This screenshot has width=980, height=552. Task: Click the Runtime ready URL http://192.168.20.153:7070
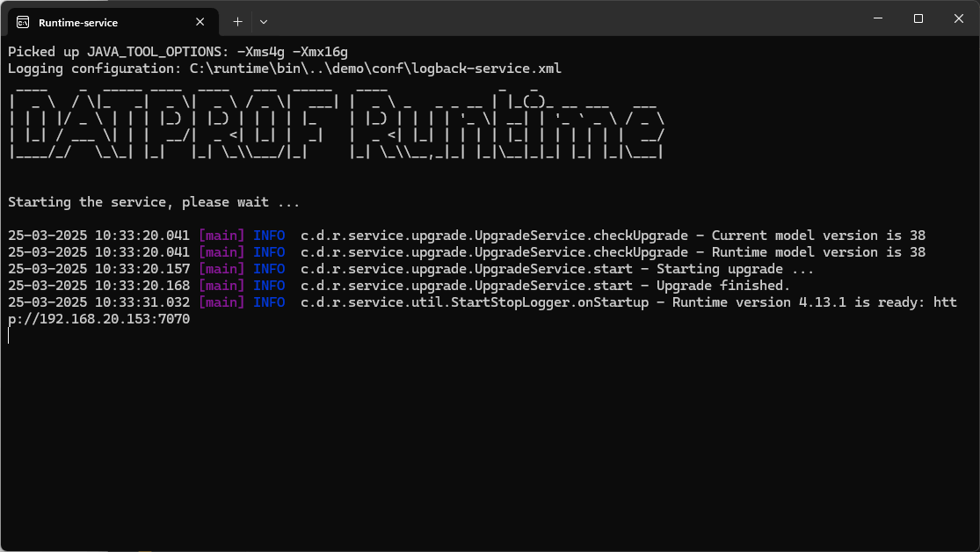97,318
